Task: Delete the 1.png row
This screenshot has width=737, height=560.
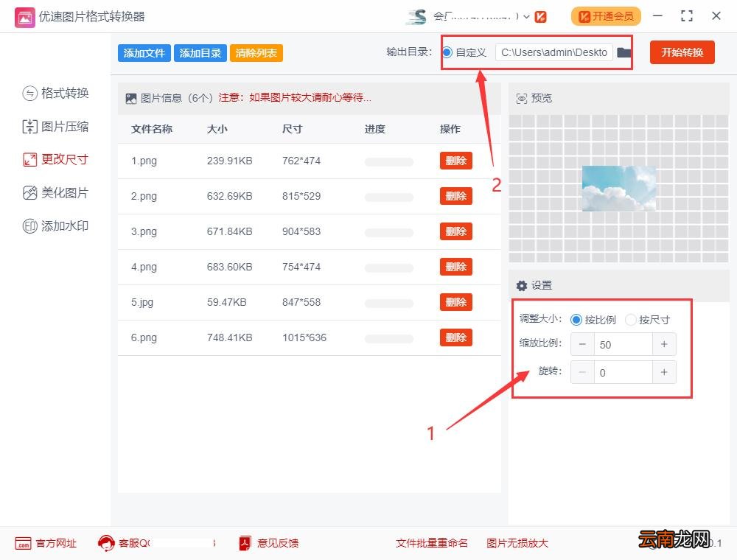Action: pyautogui.click(x=456, y=161)
